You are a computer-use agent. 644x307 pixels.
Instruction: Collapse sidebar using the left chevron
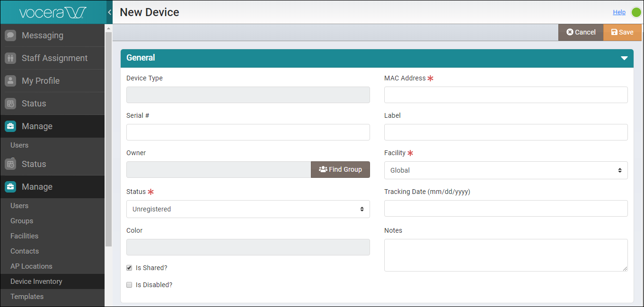tap(109, 12)
